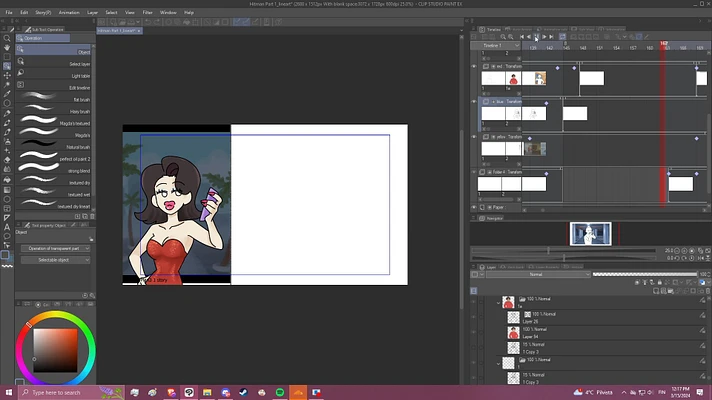Toggle visibility of Layer 26
Image resolution: width=712 pixels, height=400 pixels.
tap(474, 317)
